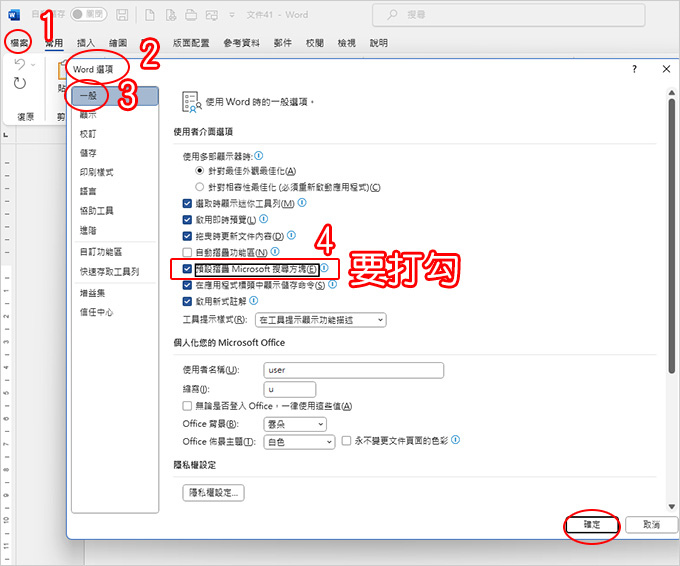Click the Undo arrow icon in the ribbon
Image resolution: width=680 pixels, height=566 pixels.
[x=20, y=64]
